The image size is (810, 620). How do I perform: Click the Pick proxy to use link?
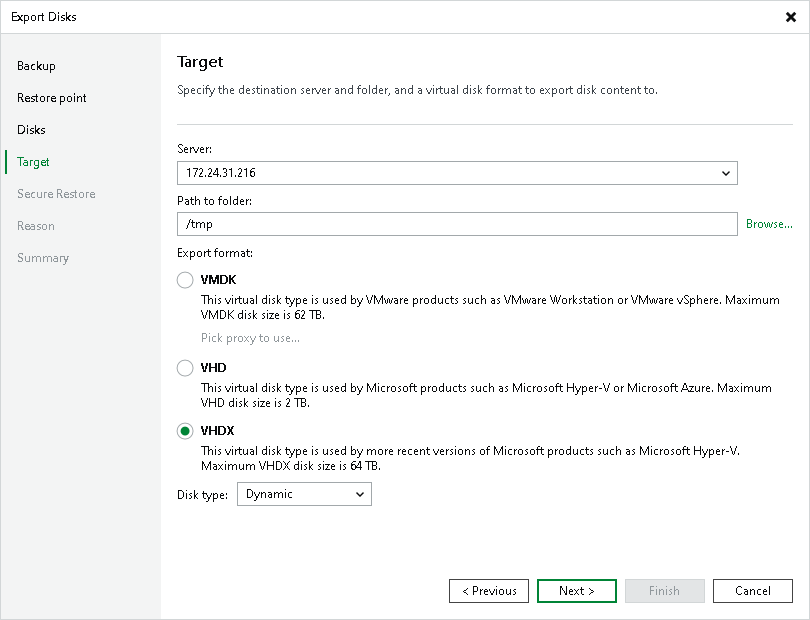(x=250, y=338)
